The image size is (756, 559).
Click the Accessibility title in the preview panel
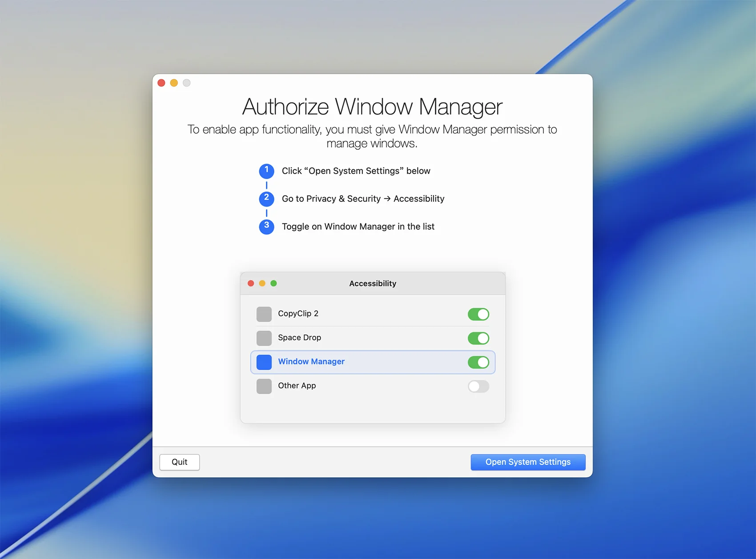pos(372,283)
